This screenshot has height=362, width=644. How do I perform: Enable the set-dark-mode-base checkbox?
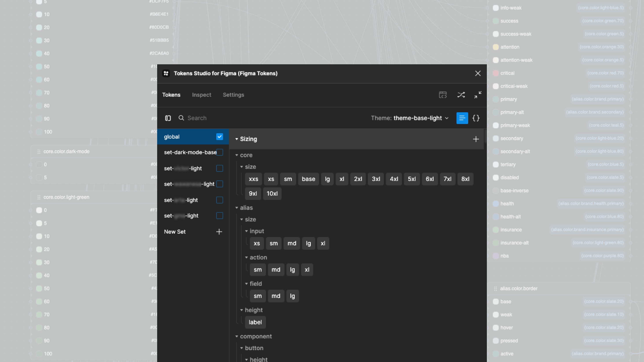[219, 152]
